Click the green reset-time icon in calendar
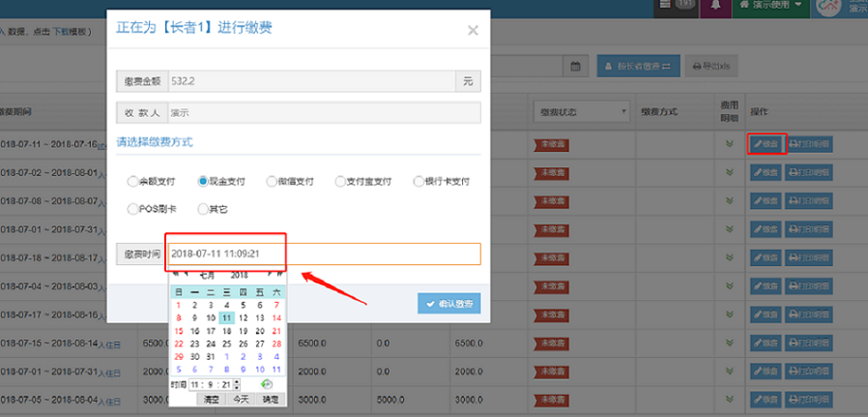 pos(267,384)
